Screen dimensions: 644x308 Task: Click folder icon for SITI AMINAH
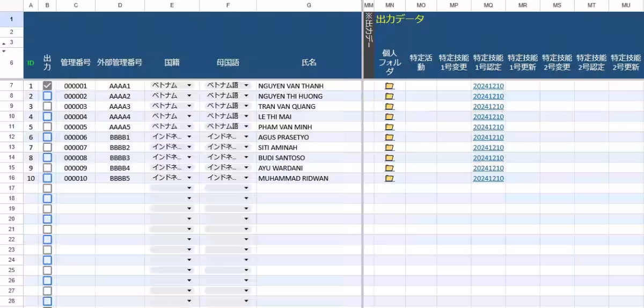pyautogui.click(x=390, y=148)
